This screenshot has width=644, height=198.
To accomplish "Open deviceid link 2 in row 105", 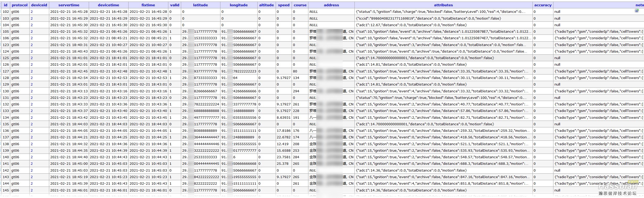I will pyautogui.click(x=32, y=32).
